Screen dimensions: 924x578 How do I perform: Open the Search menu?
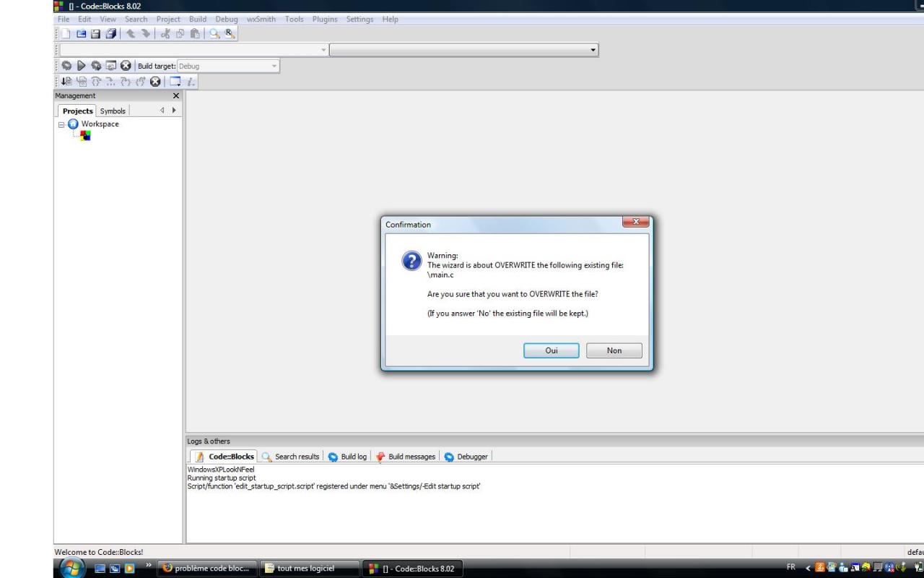click(x=136, y=20)
